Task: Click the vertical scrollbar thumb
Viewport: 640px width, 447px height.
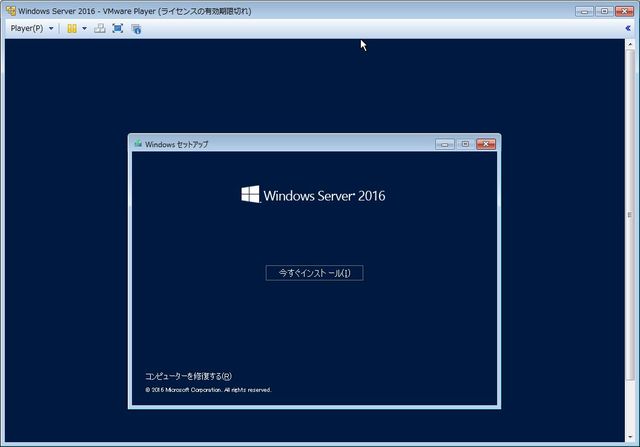Action: coord(630,215)
